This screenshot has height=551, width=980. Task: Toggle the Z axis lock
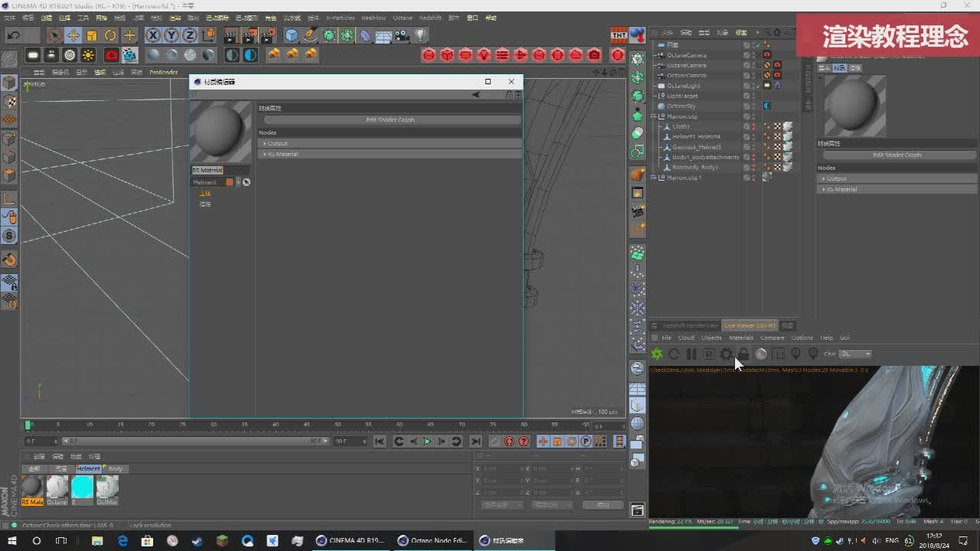[189, 35]
